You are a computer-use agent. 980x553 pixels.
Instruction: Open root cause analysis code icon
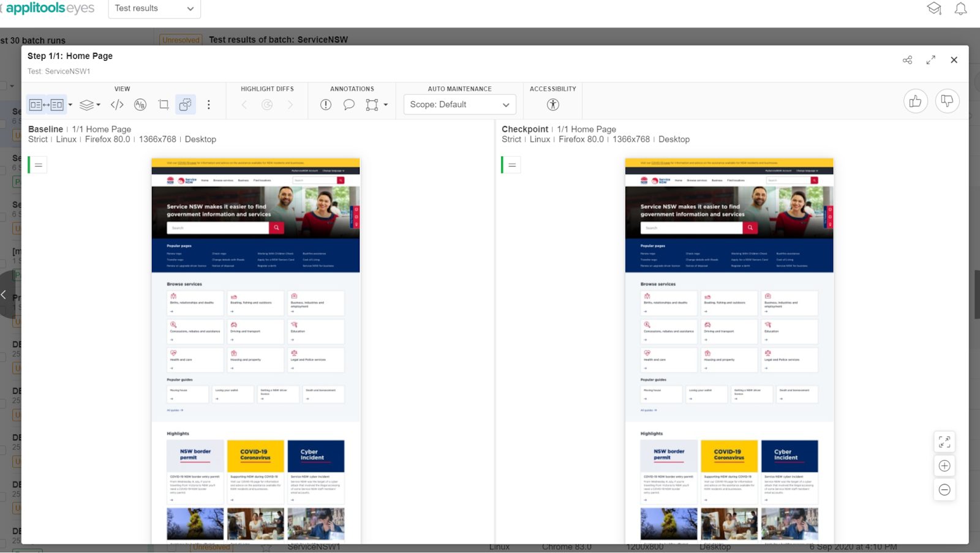coord(117,105)
